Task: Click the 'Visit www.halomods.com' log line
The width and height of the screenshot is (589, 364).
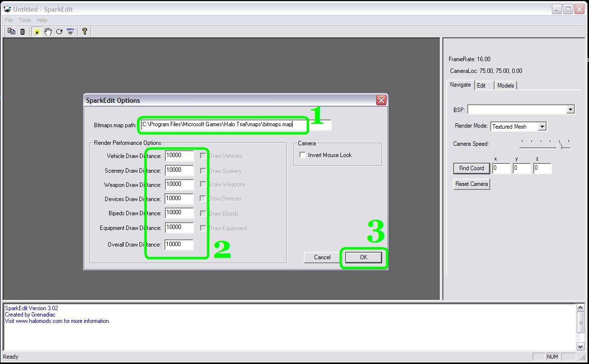Action: (57, 321)
